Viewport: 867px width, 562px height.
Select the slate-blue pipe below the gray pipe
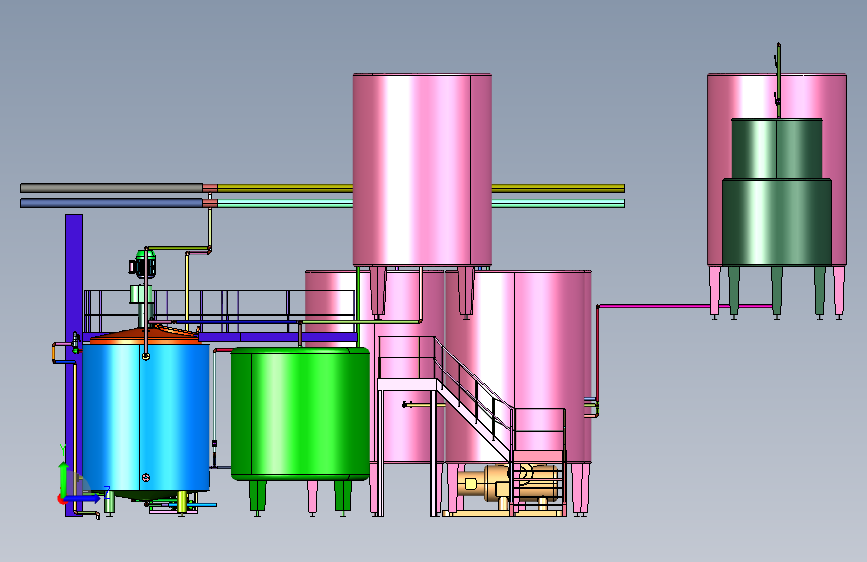[112, 204]
